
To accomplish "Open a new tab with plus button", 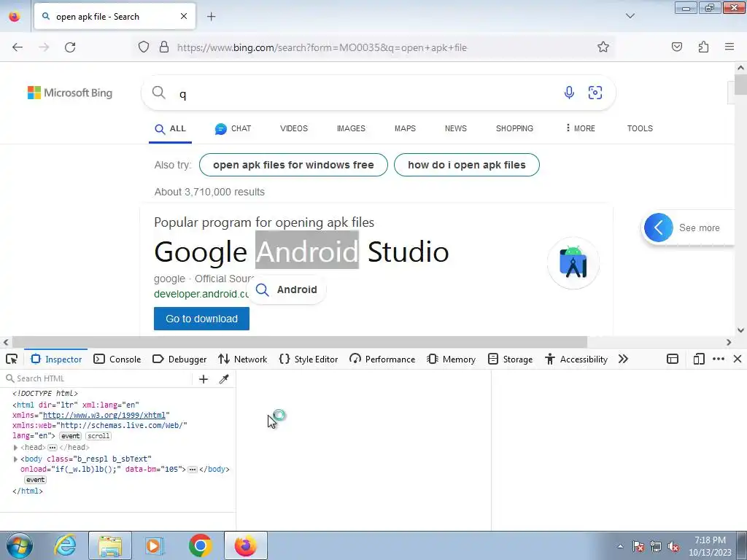I will click(x=211, y=17).
